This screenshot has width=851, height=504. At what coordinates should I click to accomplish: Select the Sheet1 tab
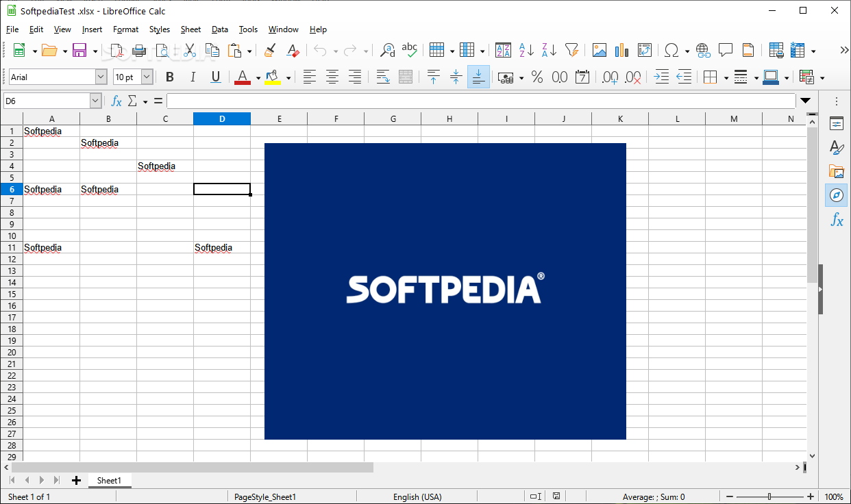tap(109, 481)
